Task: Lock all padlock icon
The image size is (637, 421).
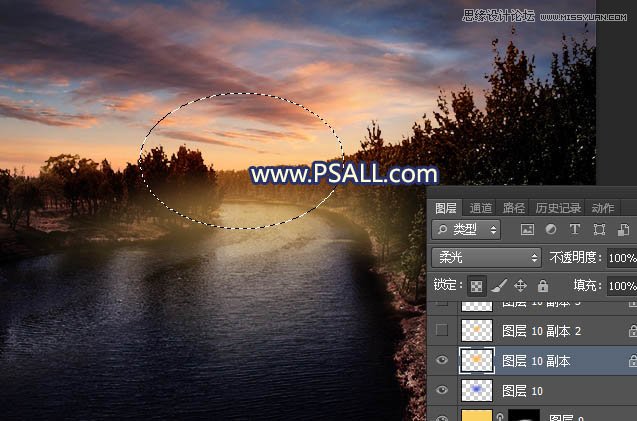Action: [x=543, y=286]
